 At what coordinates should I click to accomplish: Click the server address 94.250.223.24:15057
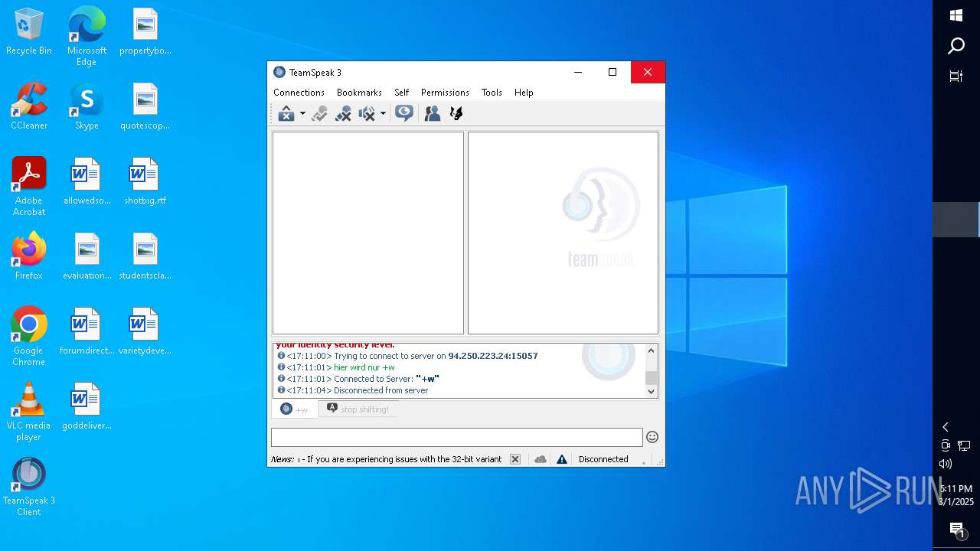click(x=493, y=356)
